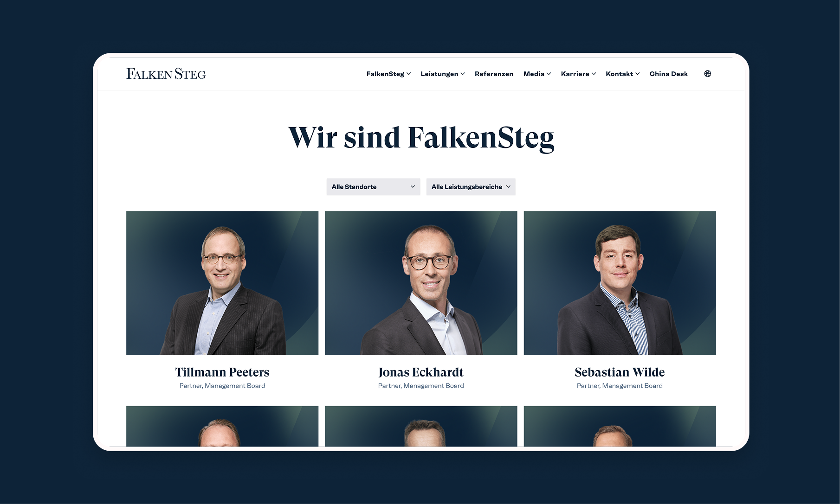840x504 pixels.
Task: Expand the Kontakt dropdown arrow
Action: point(637,74)
